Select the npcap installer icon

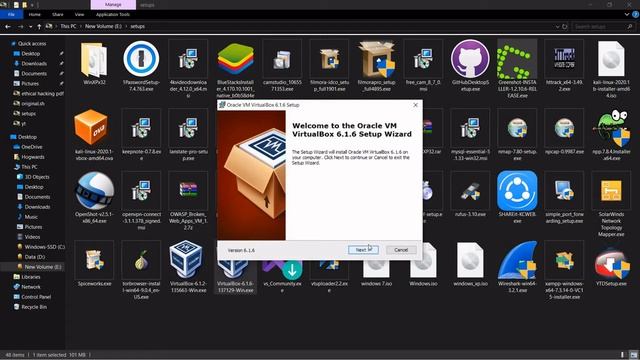pyautogui.click(x=564, y=128)
